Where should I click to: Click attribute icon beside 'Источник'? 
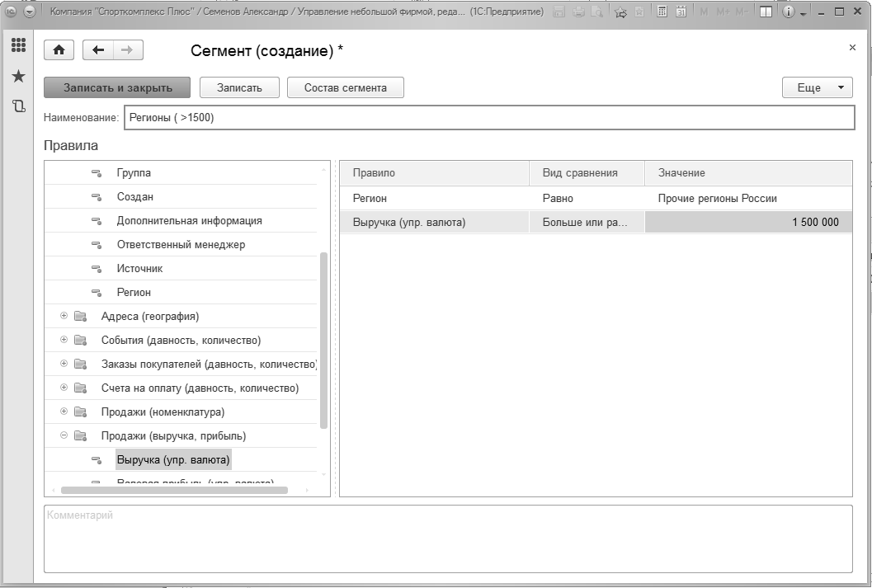click(x=97, y=269)
